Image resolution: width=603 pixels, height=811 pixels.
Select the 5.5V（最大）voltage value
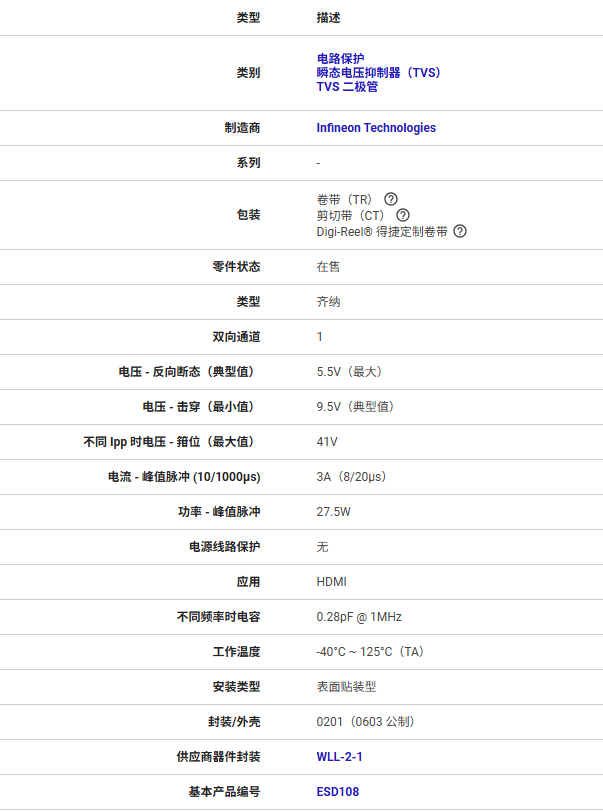(x=349, y=372)
